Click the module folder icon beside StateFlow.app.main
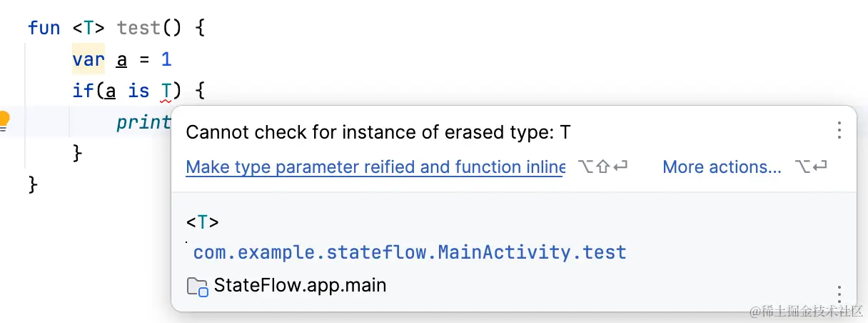 pyautogui.click(x=196, y=287)
